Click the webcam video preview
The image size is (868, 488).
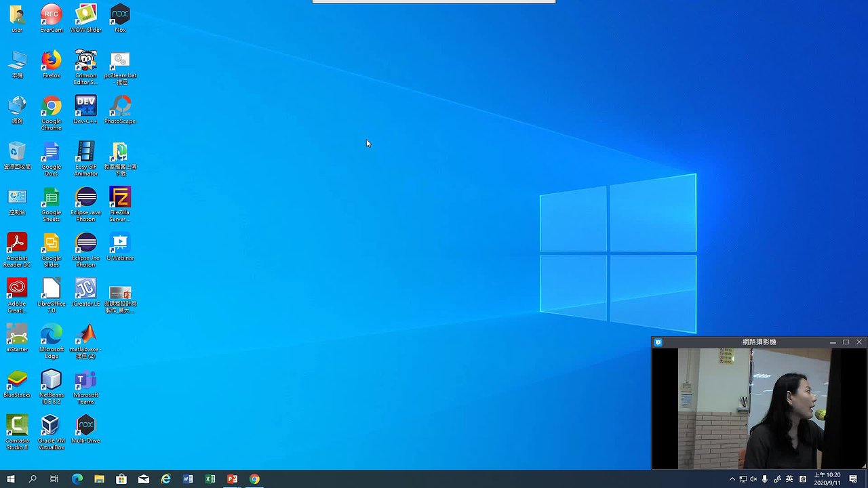pos(759,408)
